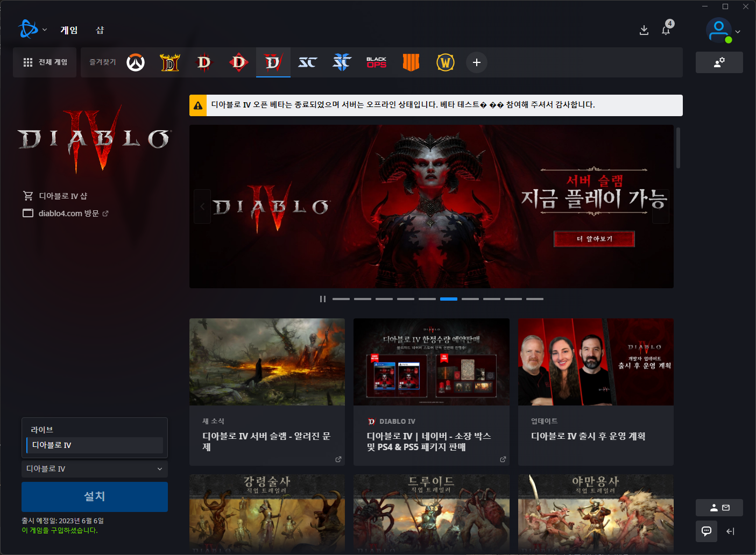Open the notifications bell
The image size is (756, 555).
click(x=666, y=30)
